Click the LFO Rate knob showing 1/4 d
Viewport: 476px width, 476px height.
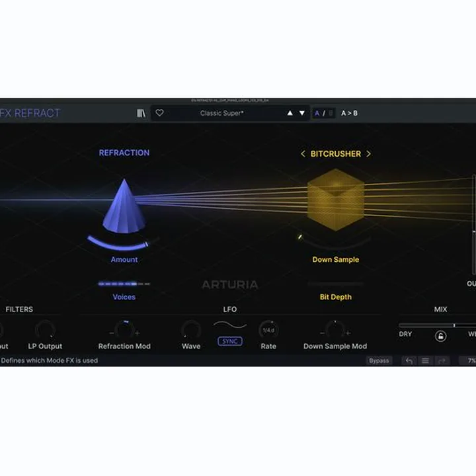[x=268, y=330]
